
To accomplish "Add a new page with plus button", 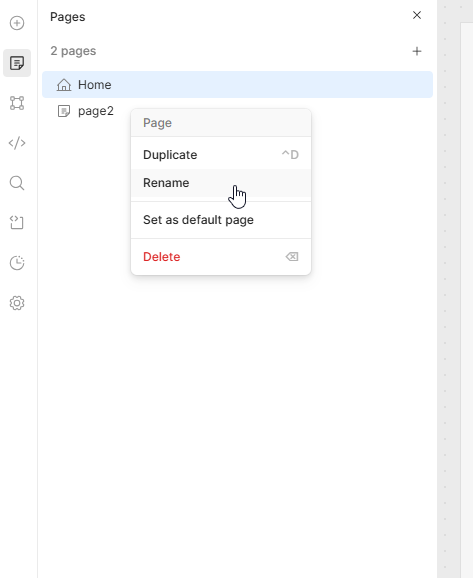I will coord(417,51).
